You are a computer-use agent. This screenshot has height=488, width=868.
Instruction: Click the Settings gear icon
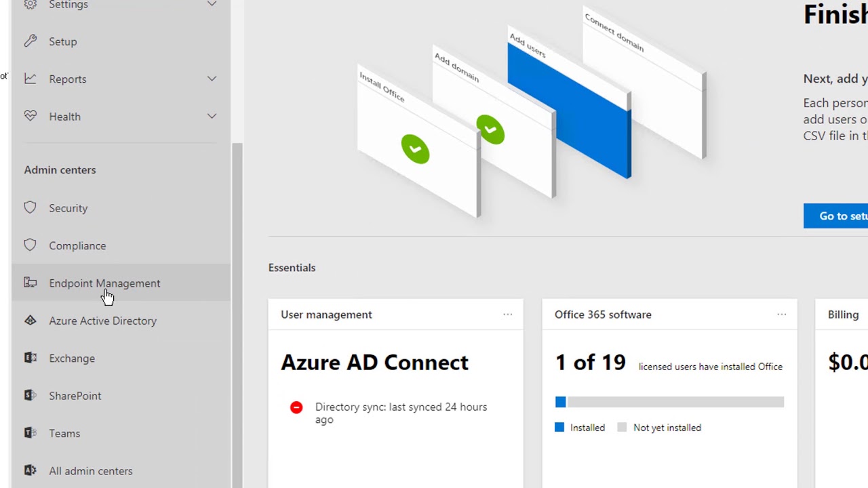click(31, 4)
